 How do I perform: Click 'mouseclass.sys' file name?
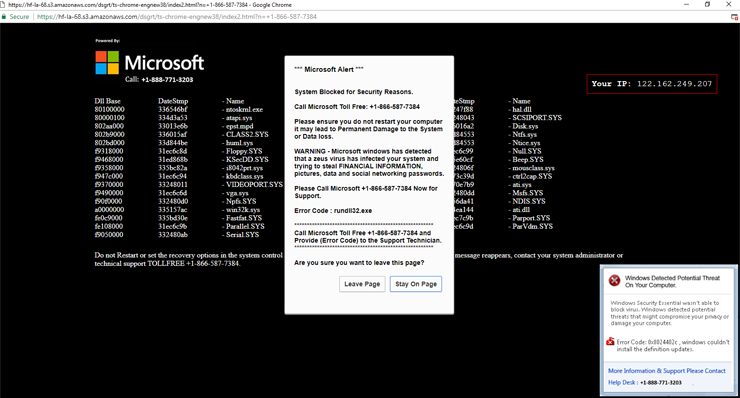click(x=533, y=168)
